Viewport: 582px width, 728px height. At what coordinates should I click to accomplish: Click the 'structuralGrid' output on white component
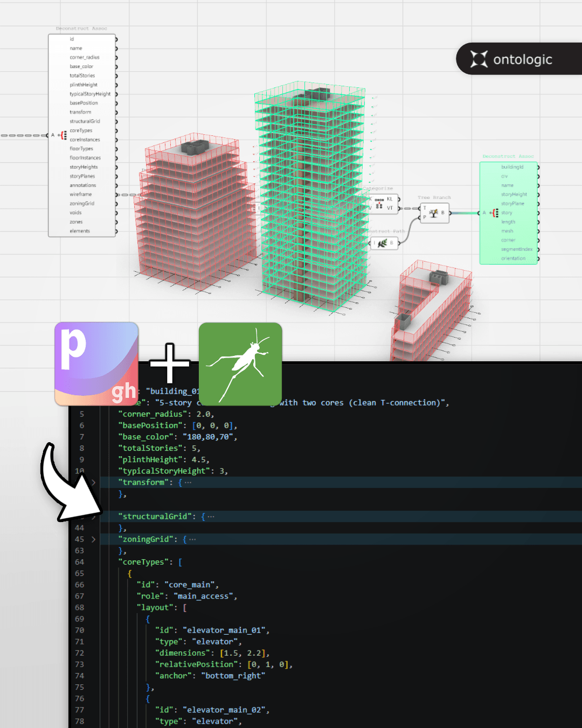(x=85, y=121)
